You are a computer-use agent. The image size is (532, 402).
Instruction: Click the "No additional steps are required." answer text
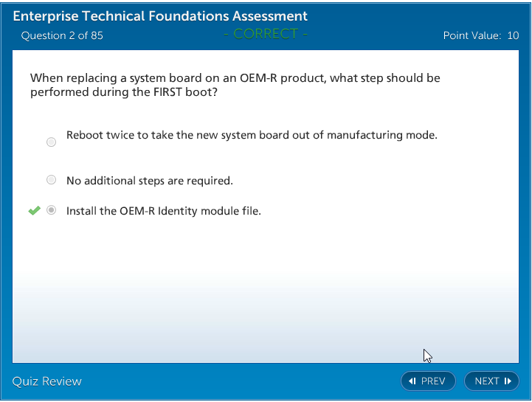149,181
